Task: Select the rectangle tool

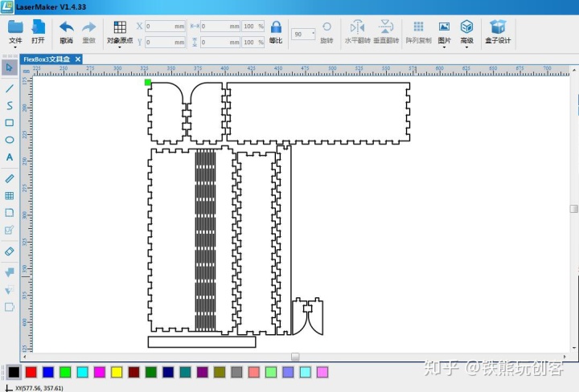Action: [x=10, y=122]
